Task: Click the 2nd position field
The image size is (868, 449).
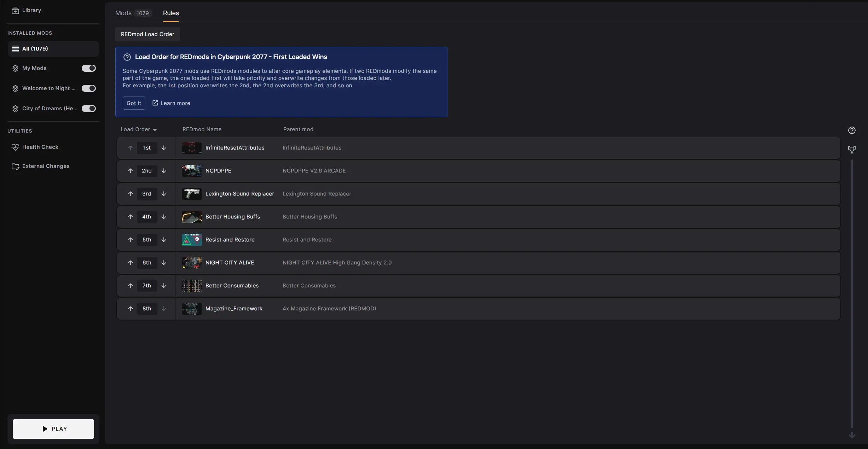Action: [147, 171]
